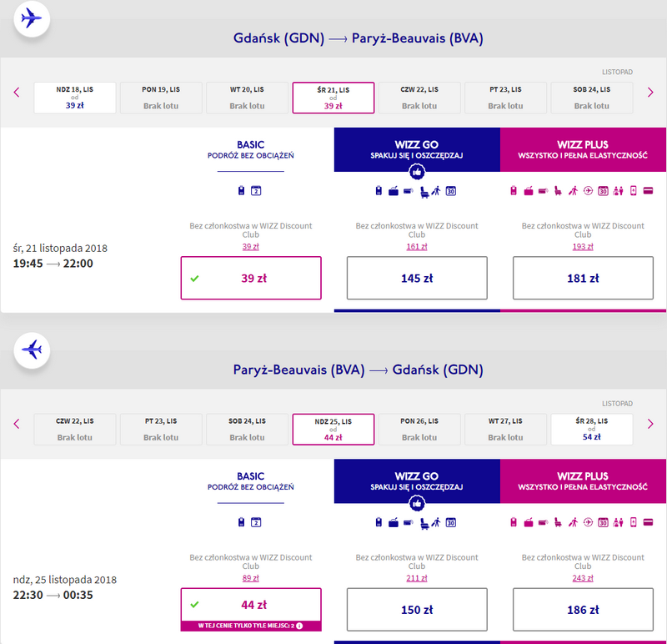Open return BASIC non-member price 89 zł link
Viewport: 667px width, 644px height.
(251, 578)
